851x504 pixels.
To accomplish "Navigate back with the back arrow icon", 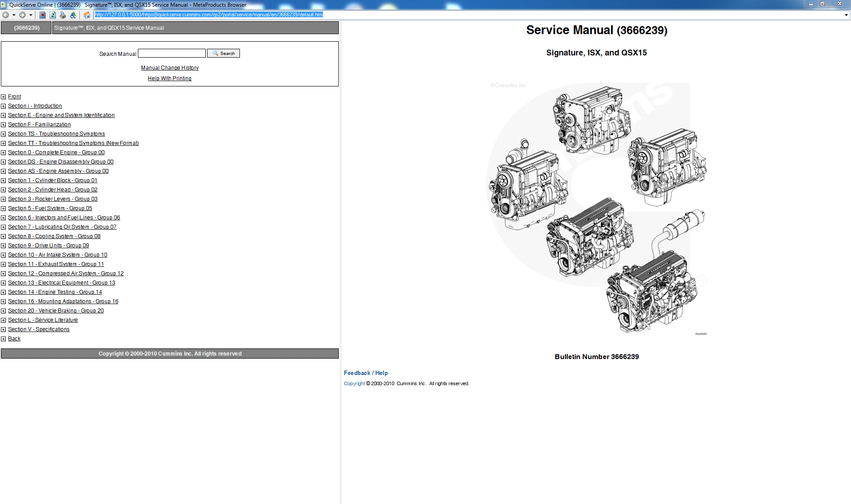I will pyautogui.click(x=6, y=15).
